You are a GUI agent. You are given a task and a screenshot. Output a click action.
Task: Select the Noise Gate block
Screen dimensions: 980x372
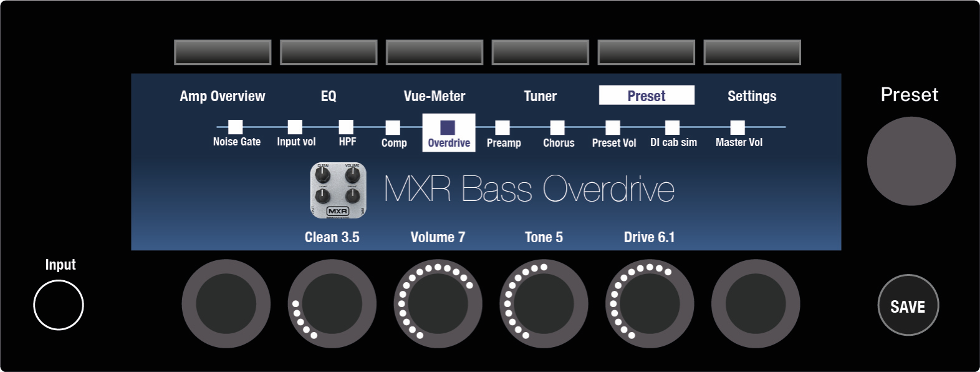tap(236, 134)
